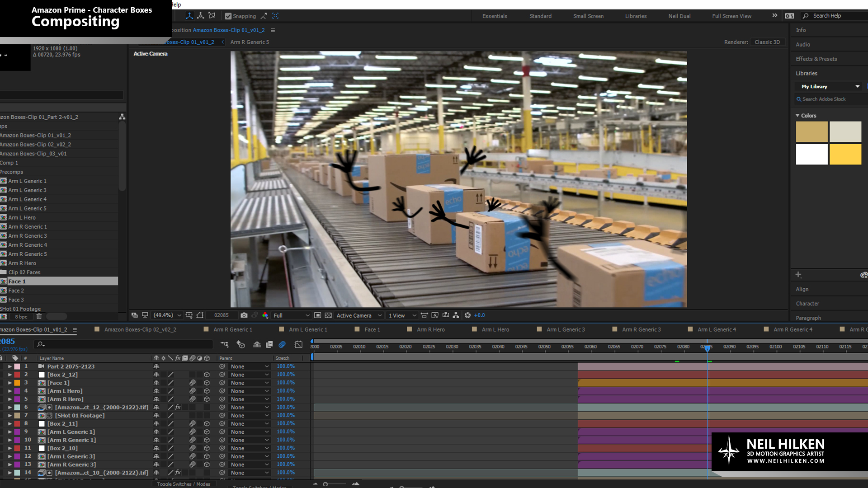Open the Audio panel

803,44
